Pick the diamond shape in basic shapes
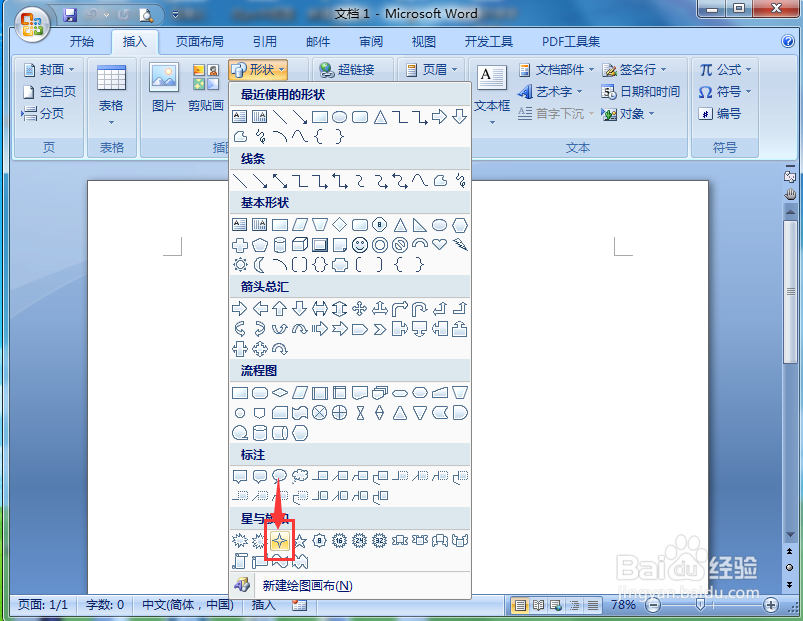Screen dimensions: 803x621 340,225
